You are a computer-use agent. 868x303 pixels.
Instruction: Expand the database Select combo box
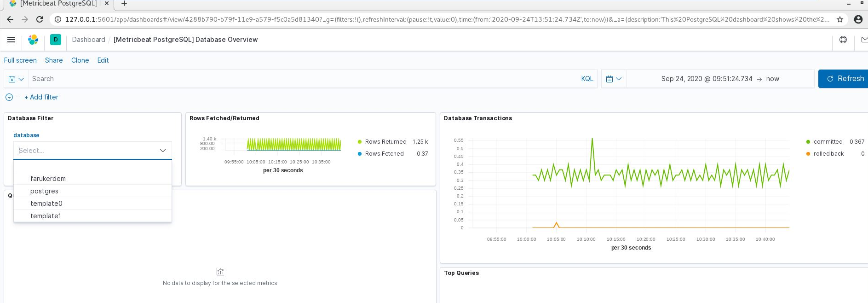pos(92,151)
